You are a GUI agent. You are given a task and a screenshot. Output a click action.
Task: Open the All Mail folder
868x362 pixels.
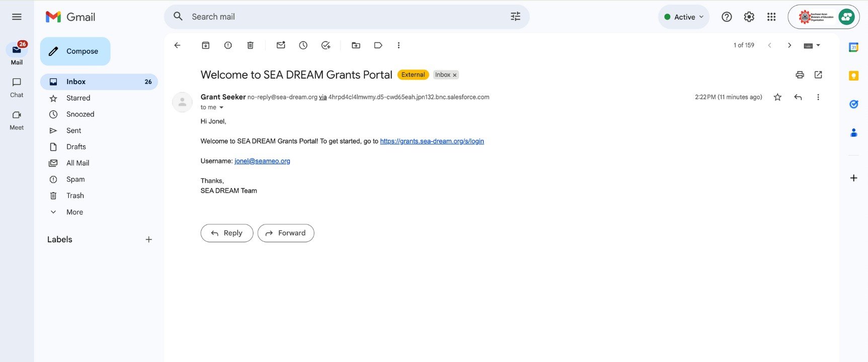click(99, 163)
